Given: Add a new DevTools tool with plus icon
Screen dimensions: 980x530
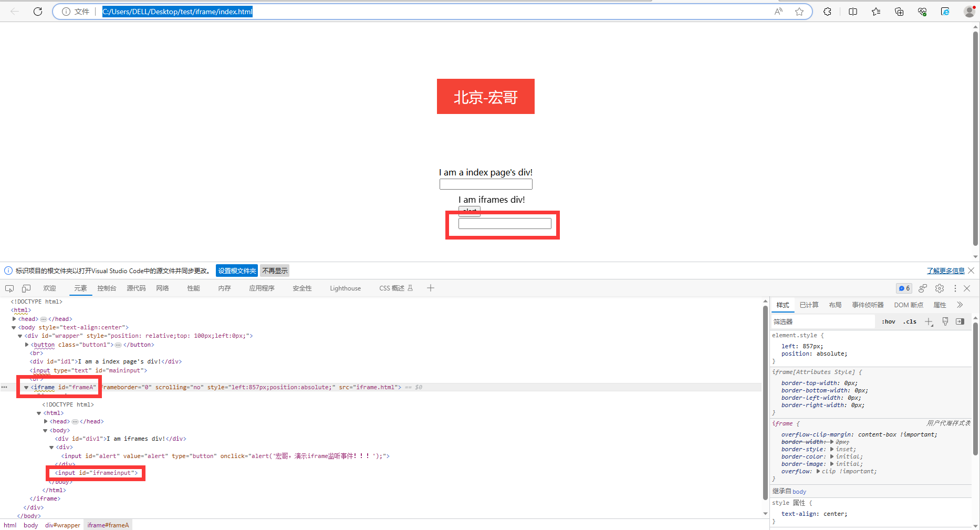Looking at the screenshot, I should [x=431, y=288].
